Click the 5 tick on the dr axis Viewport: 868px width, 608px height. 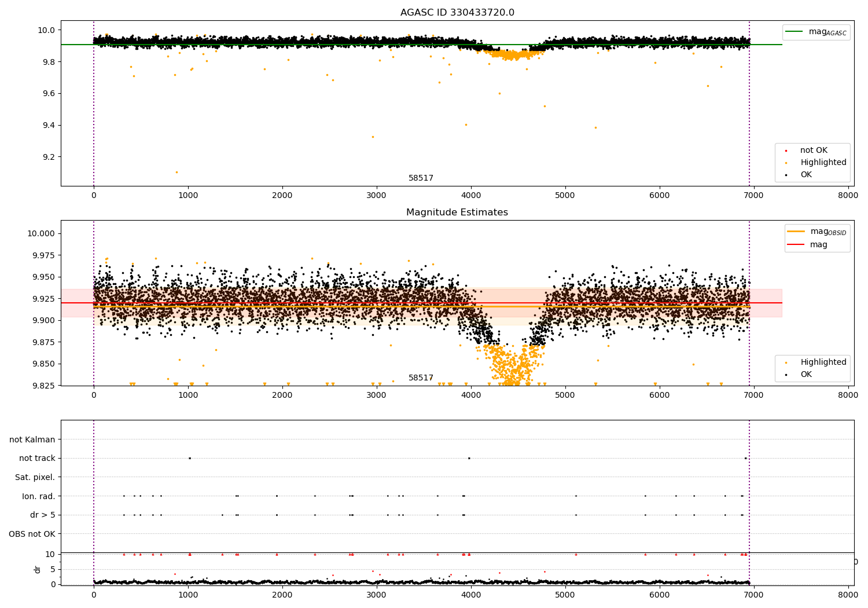[x=53, y=570]
